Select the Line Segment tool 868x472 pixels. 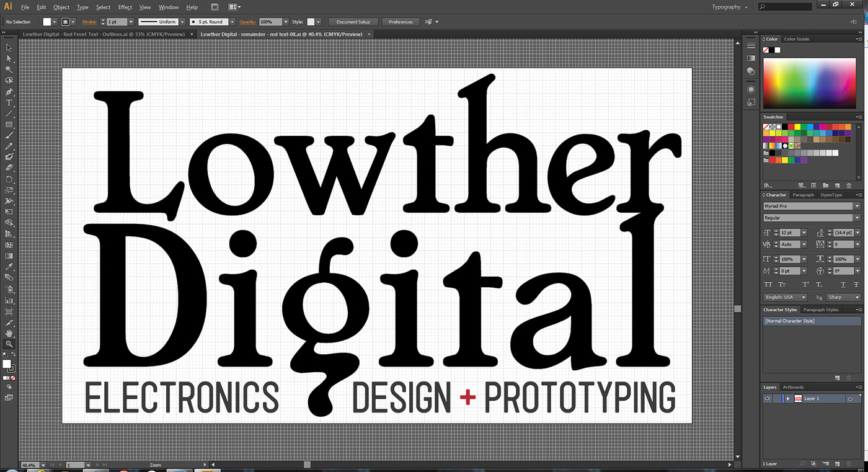click(x=9, y=114)
